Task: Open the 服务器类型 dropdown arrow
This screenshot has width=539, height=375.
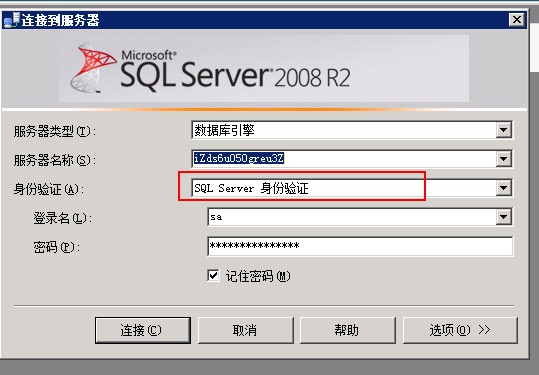Action: point(504,130)
